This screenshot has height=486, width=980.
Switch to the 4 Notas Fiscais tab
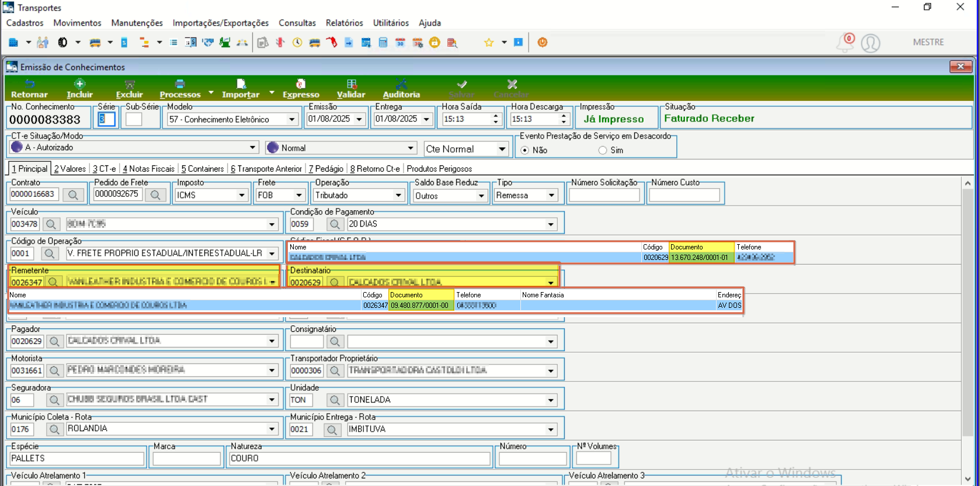(148, 169)
